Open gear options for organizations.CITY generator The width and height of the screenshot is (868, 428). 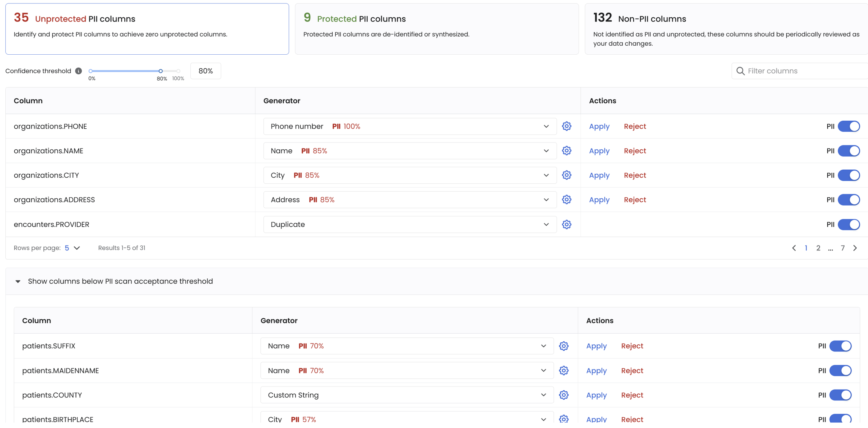566,175
